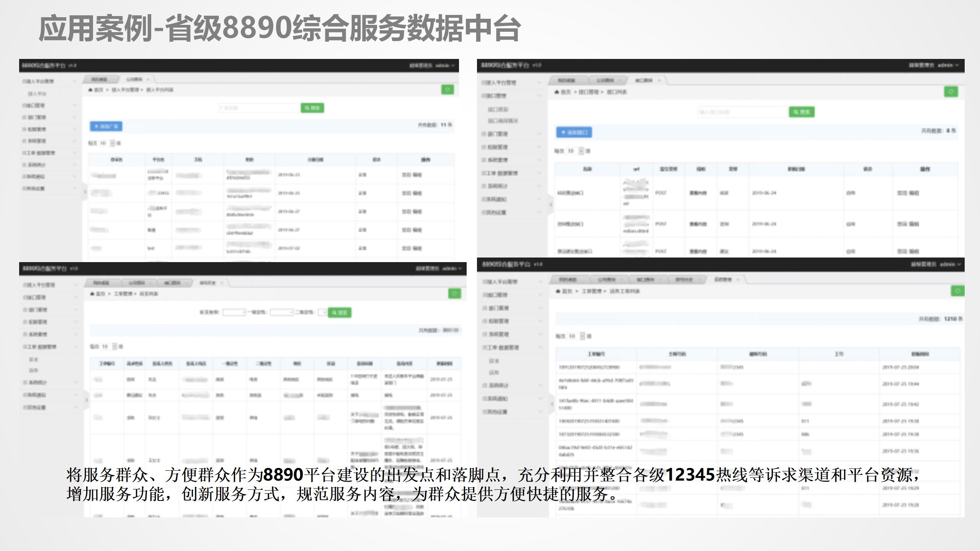
Task: Click the 工单数据管理 menu icon in the sidebar
Action: tap(23, 153)
